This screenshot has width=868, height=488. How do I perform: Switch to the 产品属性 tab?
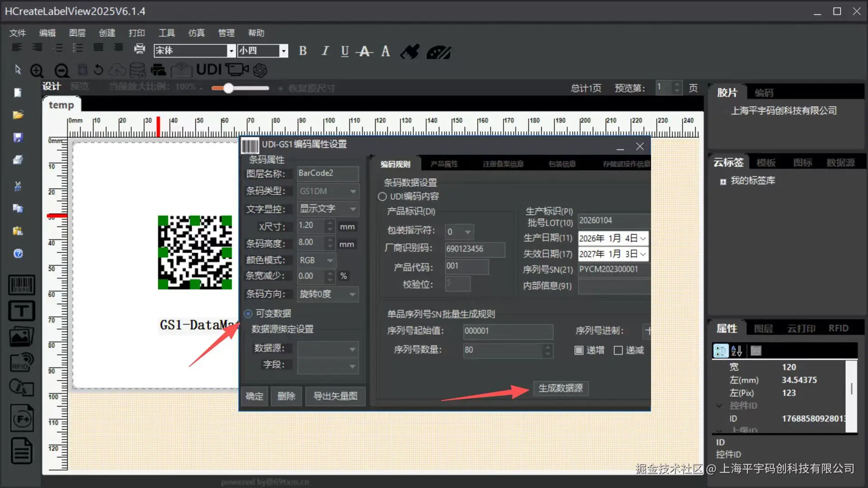[444, 164]
